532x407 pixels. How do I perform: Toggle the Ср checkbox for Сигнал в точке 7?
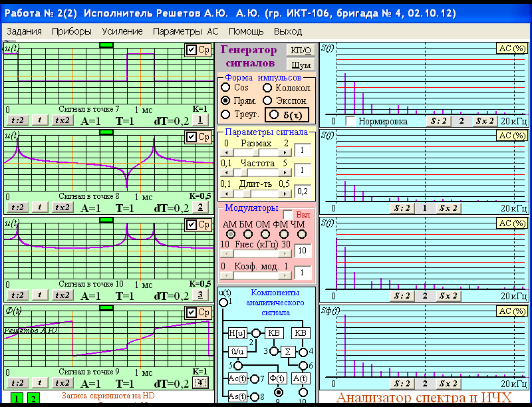pyautogui.click(x=192, y=50)
